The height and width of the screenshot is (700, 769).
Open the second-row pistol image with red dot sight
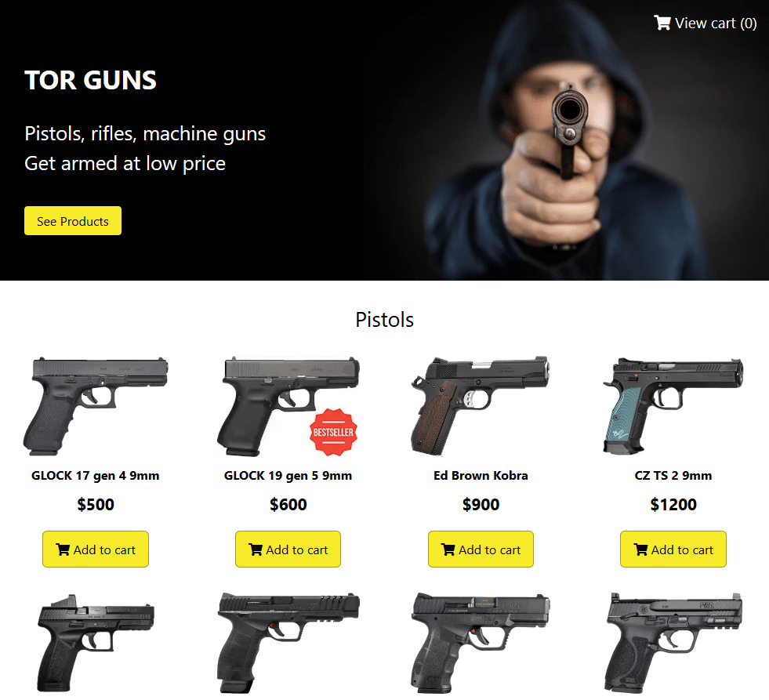pos(96,643)
